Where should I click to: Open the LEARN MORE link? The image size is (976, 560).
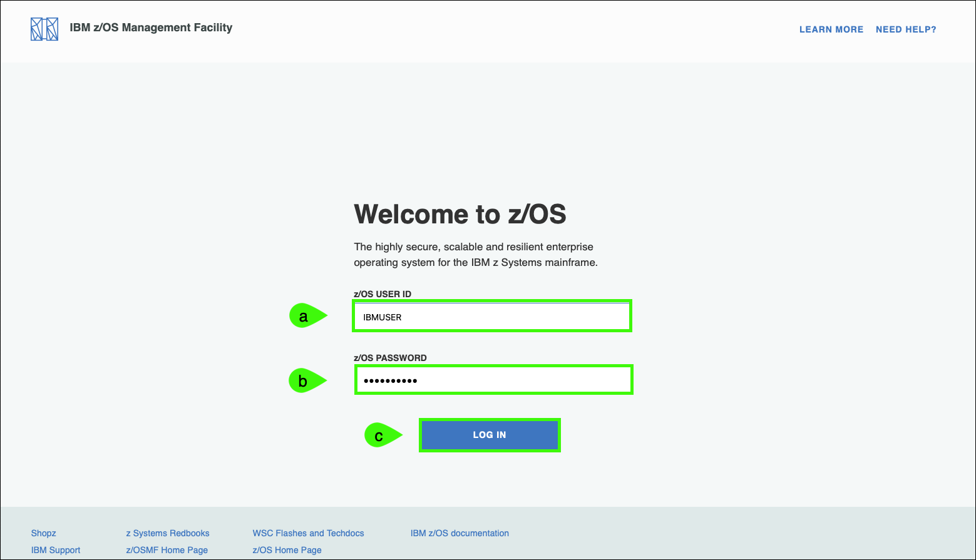click(x=831, y=29)
